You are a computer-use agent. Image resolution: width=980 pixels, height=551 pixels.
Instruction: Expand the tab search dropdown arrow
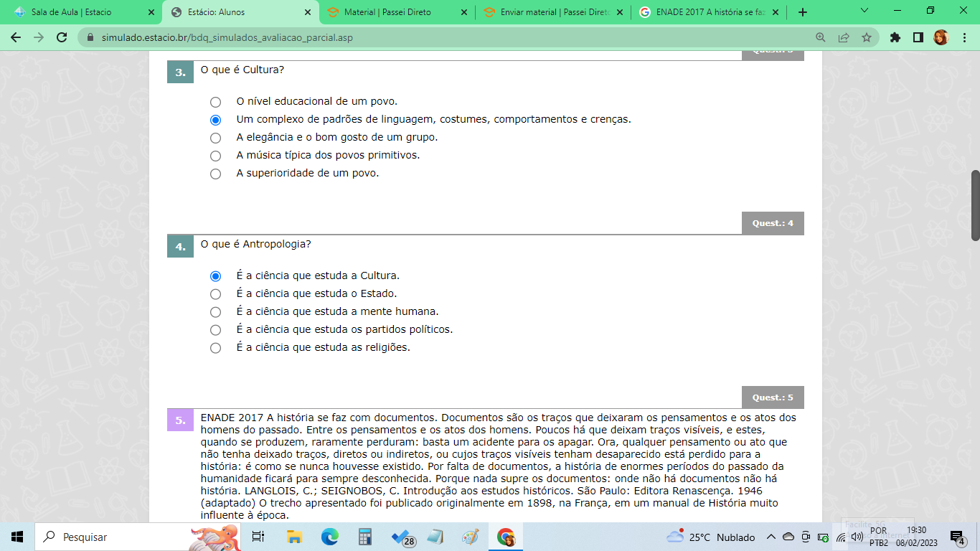point(864,11)
